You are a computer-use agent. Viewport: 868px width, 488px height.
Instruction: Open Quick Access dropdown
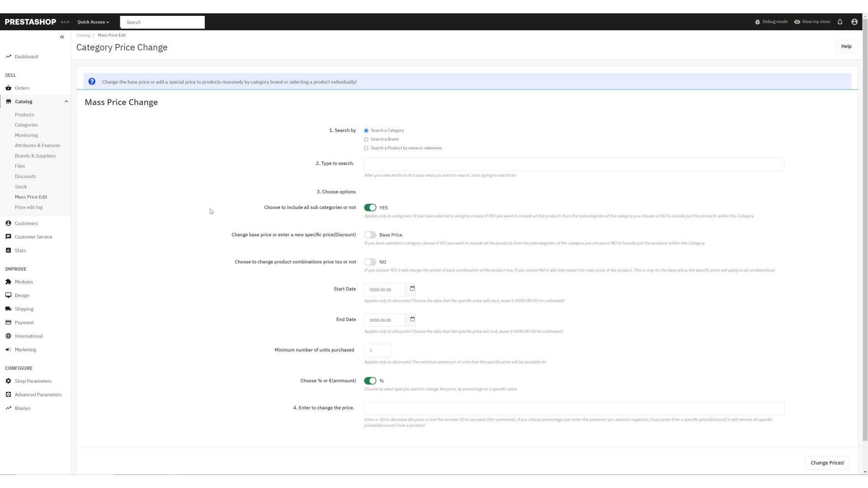click(93, 22)
